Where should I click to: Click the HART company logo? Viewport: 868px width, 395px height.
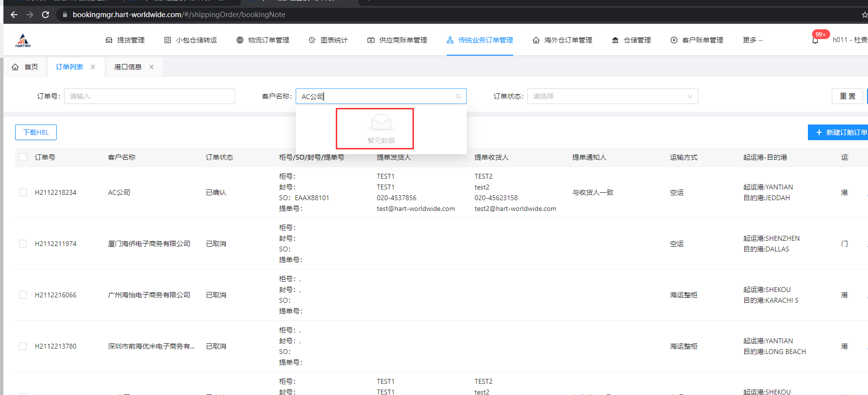click(x=23, y=40)
